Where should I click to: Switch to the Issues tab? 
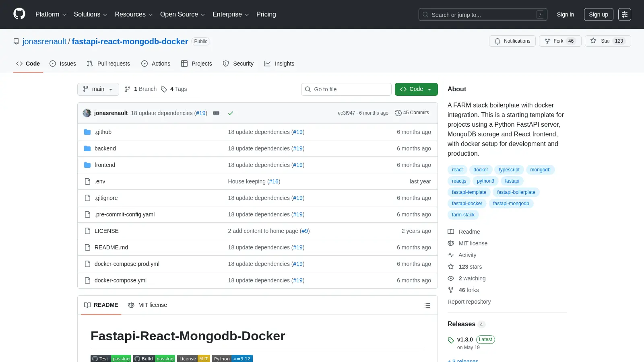(63, 64)
